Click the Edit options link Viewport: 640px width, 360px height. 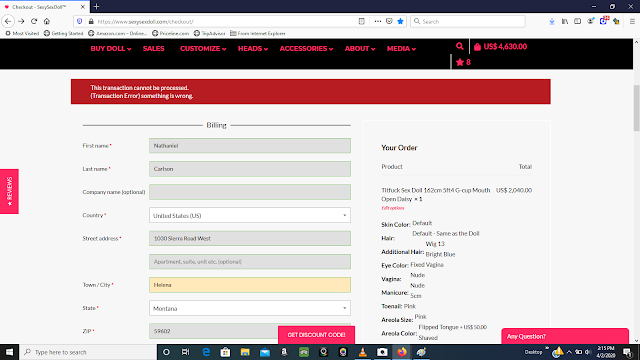[x=393, y=208]
